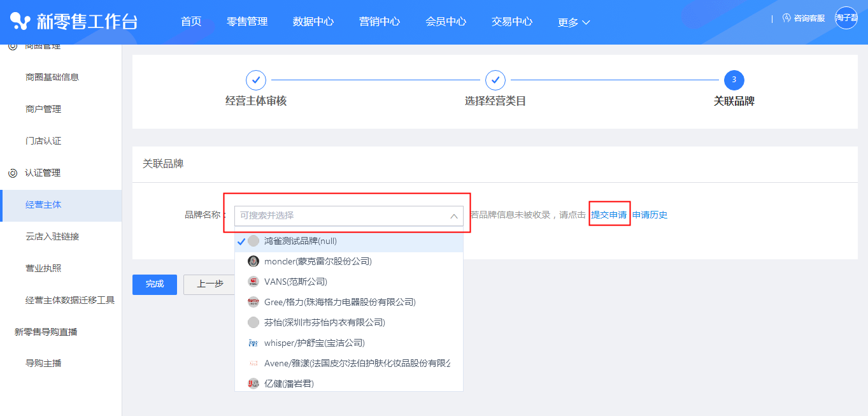Choose 芬怡(深圳市芬怡内衣有限公司) option
This screenshot has height=416, width=868.
[349, 322]
